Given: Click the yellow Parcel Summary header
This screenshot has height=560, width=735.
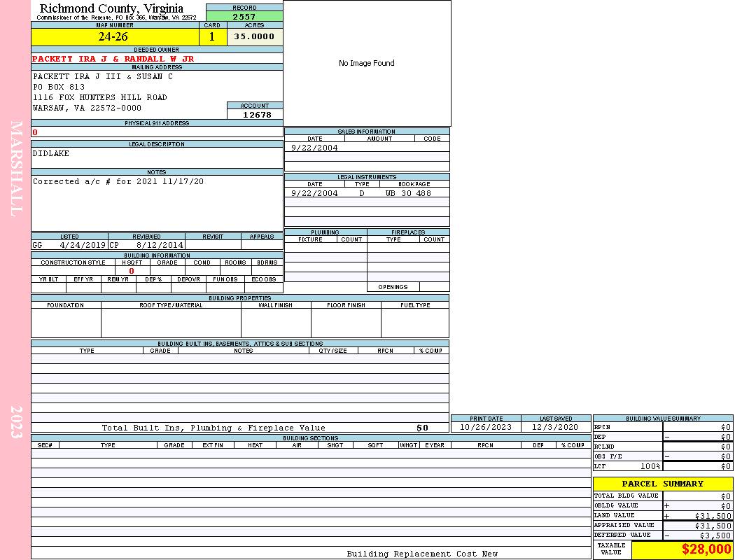Looking at the screenshot, I should click(662, 484).
